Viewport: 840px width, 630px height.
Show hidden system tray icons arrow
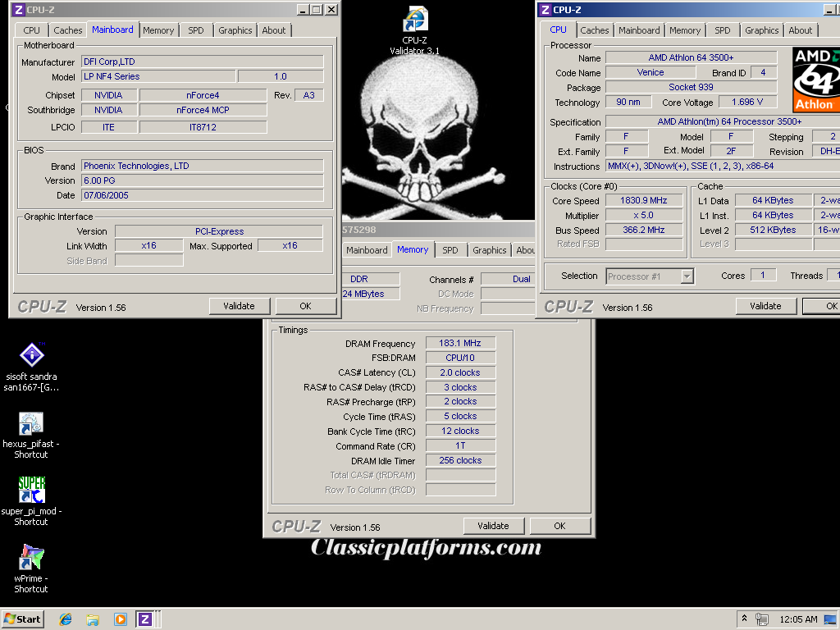click(744, 619)
